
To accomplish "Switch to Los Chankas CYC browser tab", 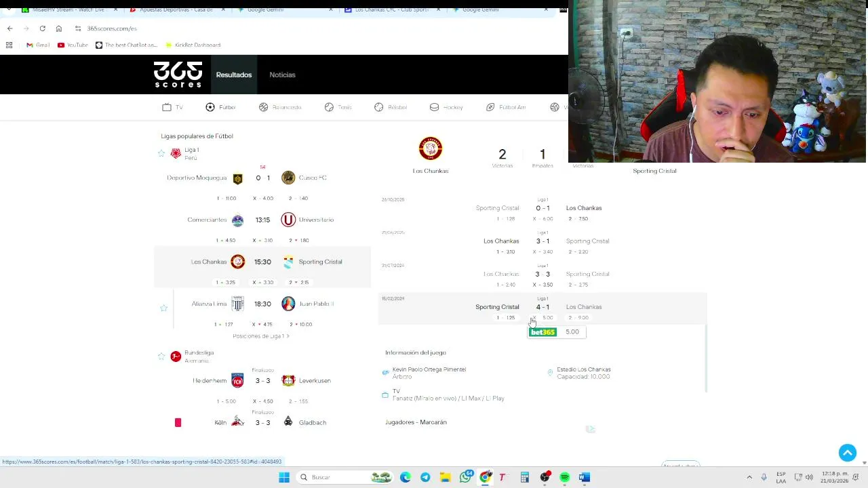I will 390,10.
